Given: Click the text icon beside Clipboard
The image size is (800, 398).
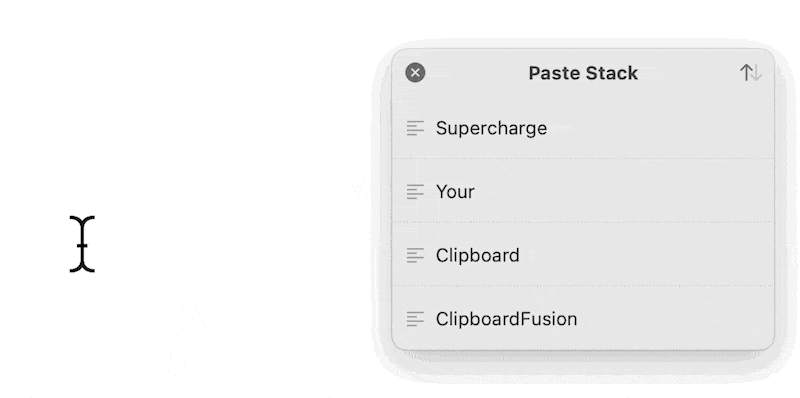Looking at the screenshot, I should coord(415,255).
